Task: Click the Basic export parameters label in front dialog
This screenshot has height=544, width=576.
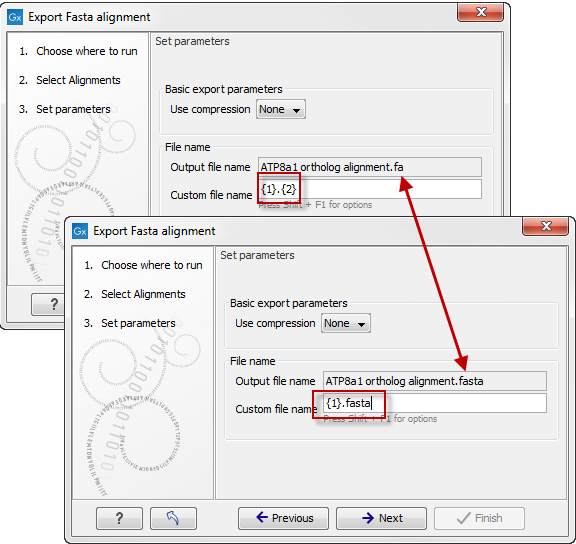Action: (288, 303)
